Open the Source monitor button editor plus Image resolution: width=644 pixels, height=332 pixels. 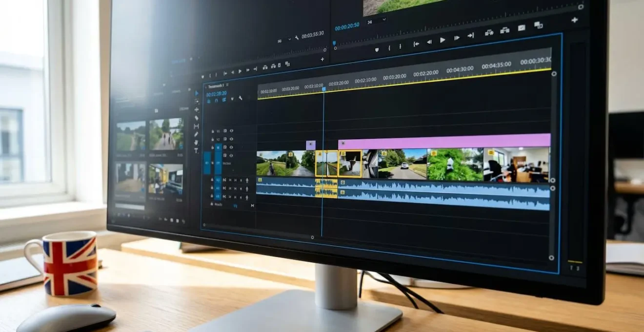pyautogui.click(x=322, y=59)
